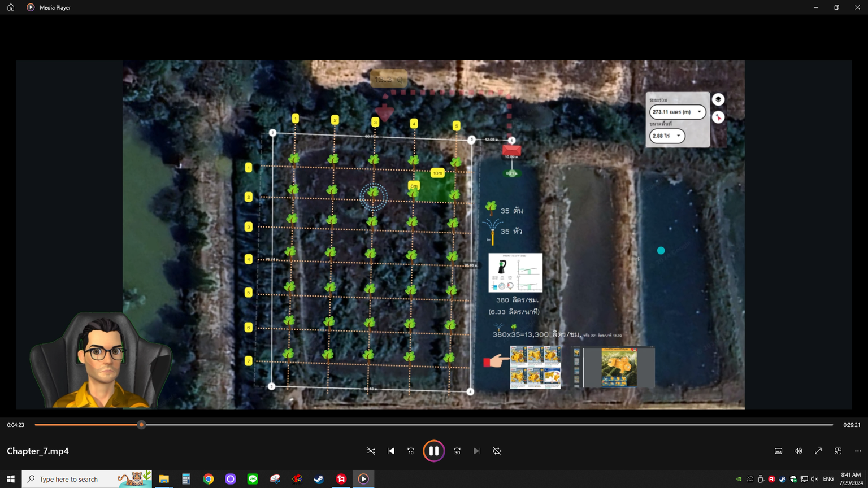This screenshot has height=488, width=868.
Task: Go to the next track
Action: tap(477, 451)
